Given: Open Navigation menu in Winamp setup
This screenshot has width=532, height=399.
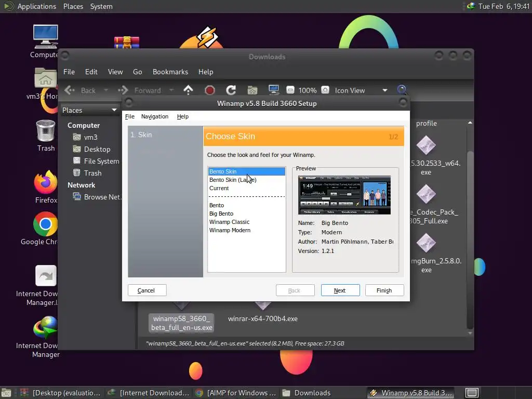Looking at the screenshot, I should click(x=155, y=116).
